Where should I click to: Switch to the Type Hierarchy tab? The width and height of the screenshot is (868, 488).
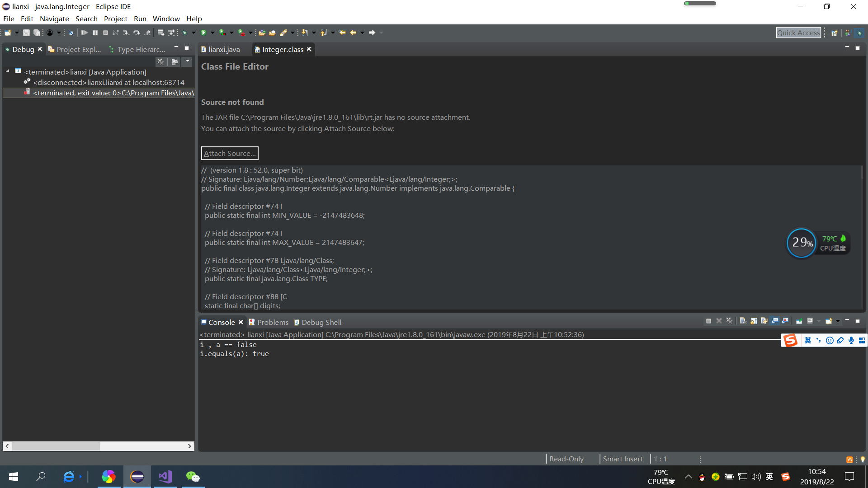point(137,49)
